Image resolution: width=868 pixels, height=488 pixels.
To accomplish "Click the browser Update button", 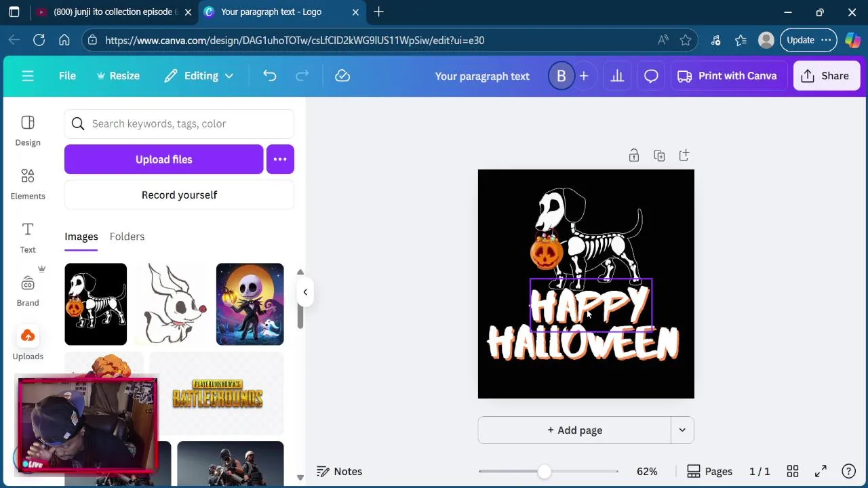I will [808, 40].
